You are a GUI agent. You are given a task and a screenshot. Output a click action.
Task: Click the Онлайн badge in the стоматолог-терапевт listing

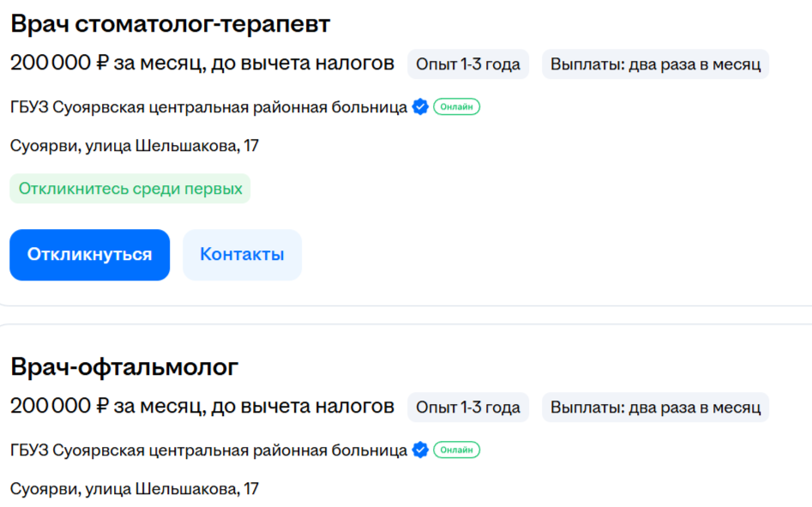coord(456,107)
